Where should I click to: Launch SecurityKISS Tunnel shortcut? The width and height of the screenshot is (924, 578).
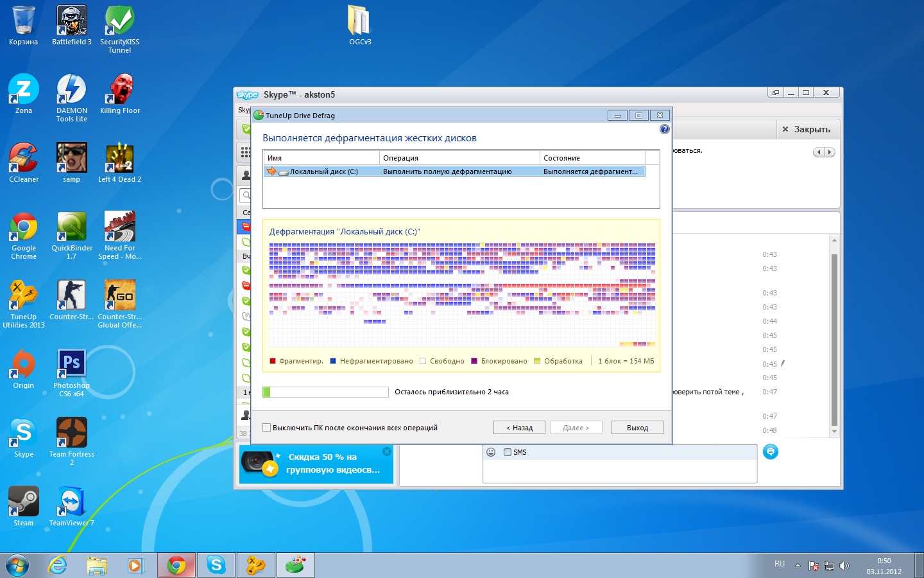(119, 29)
